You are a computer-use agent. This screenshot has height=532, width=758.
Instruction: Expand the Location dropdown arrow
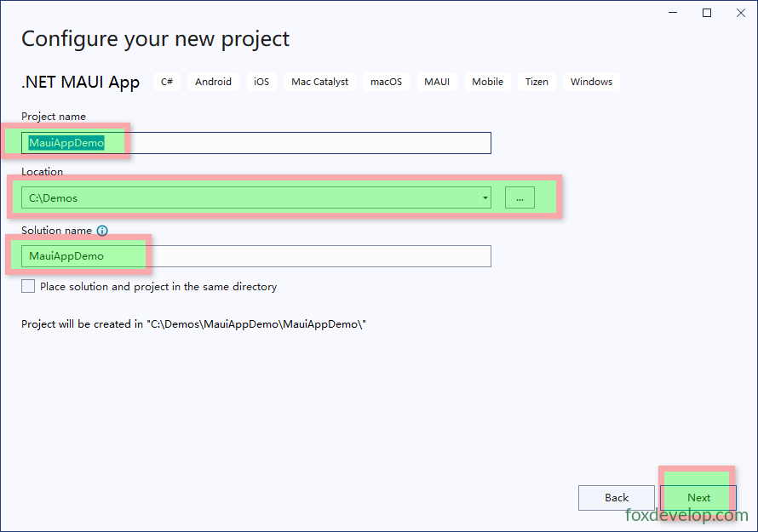coord(485,197)
